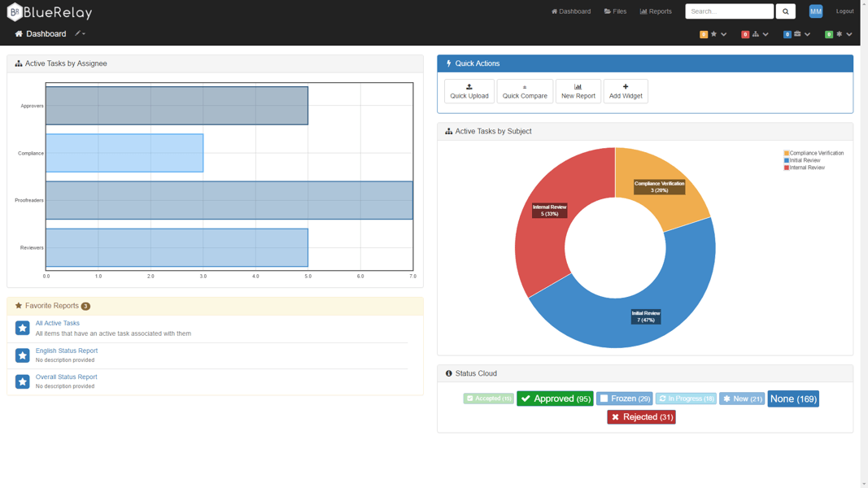Toggle Internal Review legend entry
The height and width of the screenshot is (488, 868).
pos(806,168)
